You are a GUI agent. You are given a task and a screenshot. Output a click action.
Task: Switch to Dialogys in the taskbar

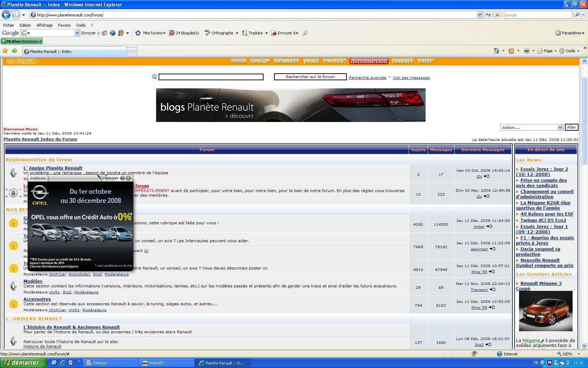(111, 363)
